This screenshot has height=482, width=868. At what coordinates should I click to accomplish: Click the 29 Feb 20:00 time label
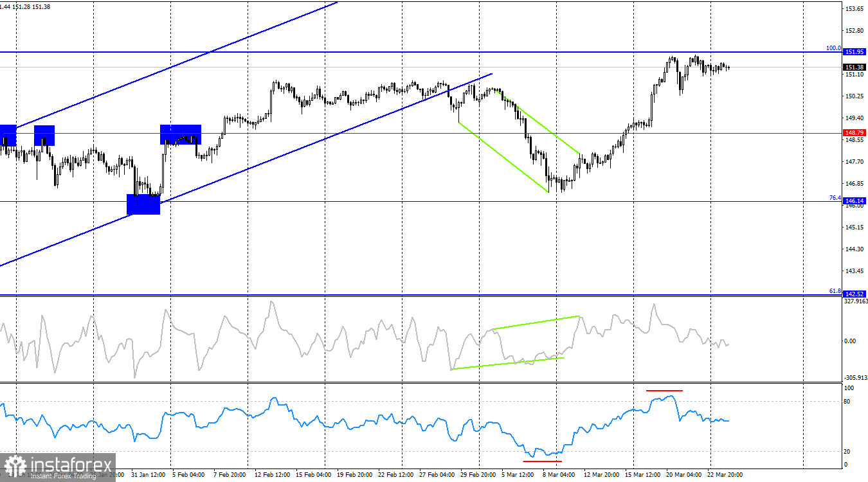478,476
